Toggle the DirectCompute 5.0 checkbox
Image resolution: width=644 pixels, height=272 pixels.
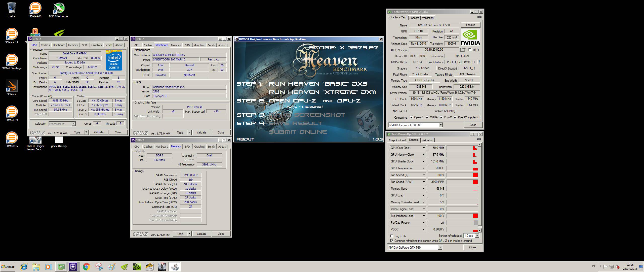click(x=455, y=117)
